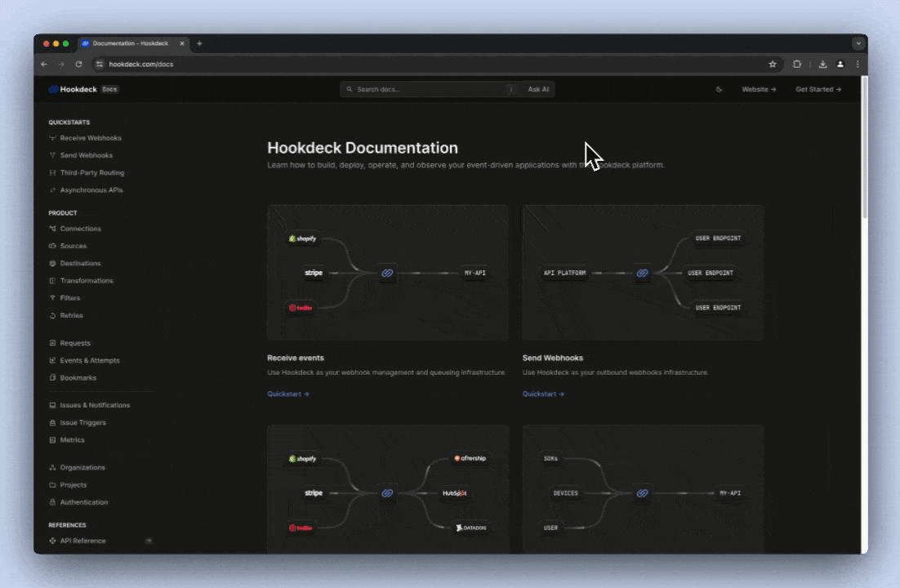Click the Retries icon in sidebar
The width and height of the screenshot is (900, 588).
click(x=52, y=315)
